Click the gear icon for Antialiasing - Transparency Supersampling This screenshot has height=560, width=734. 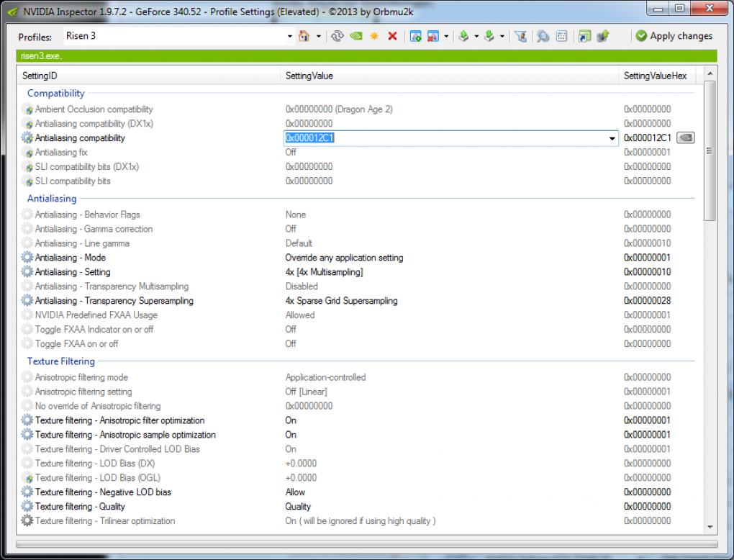pyautogui.click(x=27, y=300)
